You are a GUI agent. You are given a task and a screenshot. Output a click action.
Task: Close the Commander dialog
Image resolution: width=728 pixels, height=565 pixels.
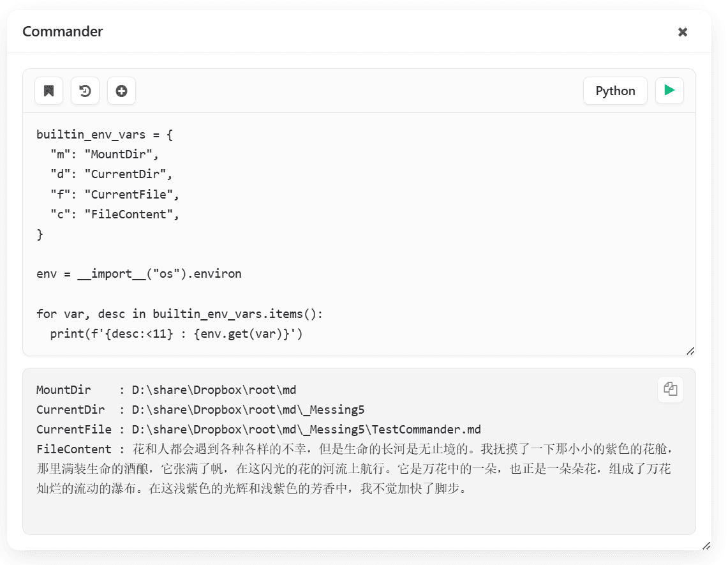pyautogui.click(x=683, y=32)
